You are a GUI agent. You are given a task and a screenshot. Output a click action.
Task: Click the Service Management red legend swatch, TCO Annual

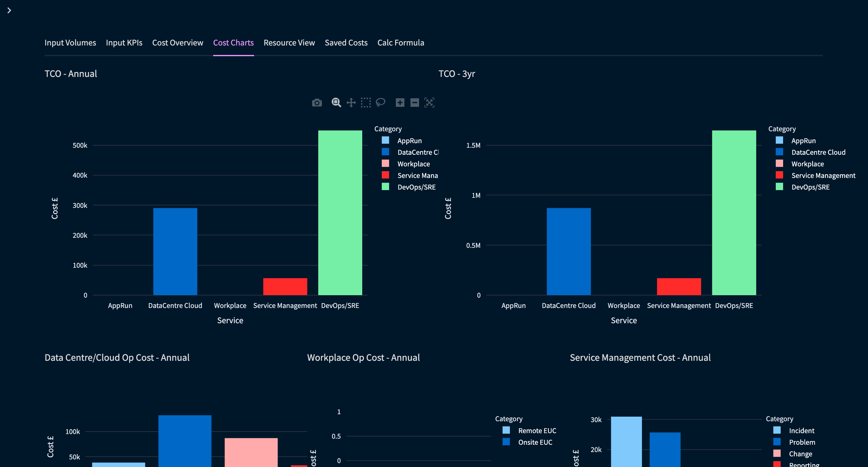(385, 176)
